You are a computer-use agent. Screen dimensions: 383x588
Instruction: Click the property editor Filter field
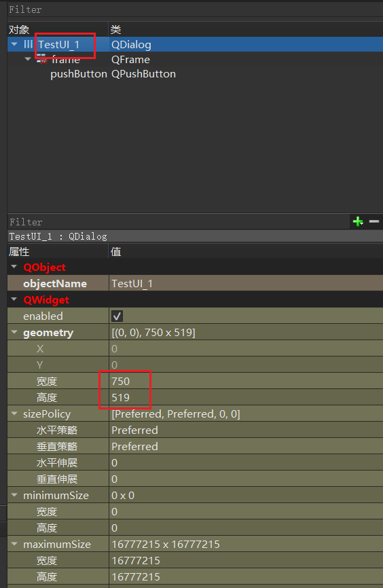(x=178, y=222)
